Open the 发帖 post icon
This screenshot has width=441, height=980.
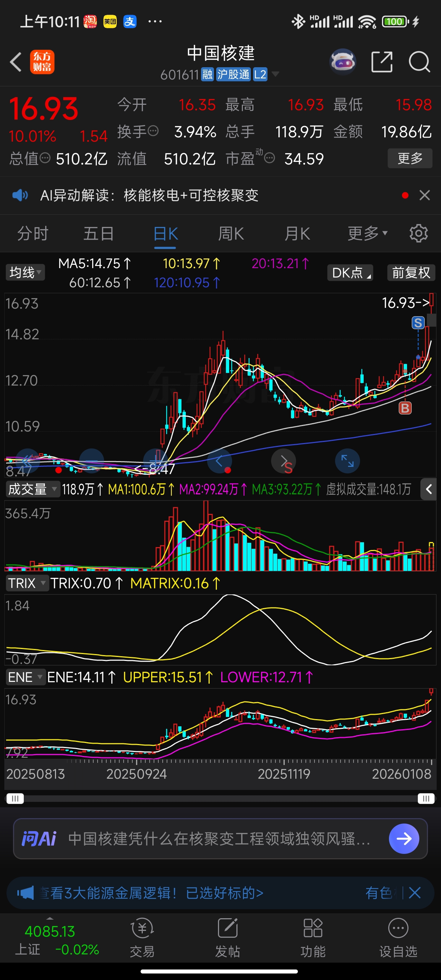pos(227,928)
